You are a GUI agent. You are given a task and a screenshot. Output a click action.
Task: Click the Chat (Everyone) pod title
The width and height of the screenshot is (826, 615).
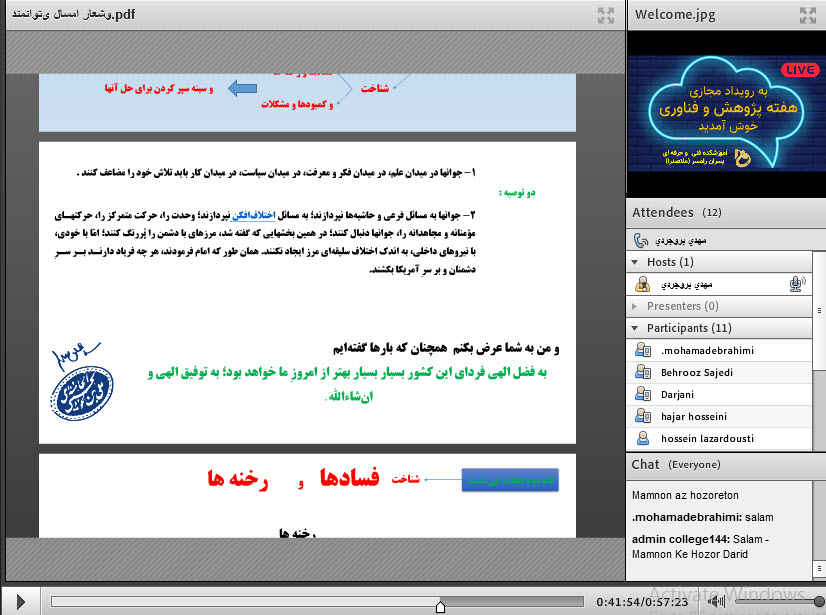coord(676,464)
